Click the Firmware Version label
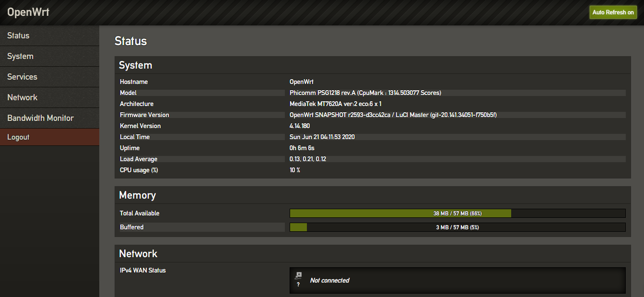Screen dimensions: 644x297 click(x=144, y=115)
